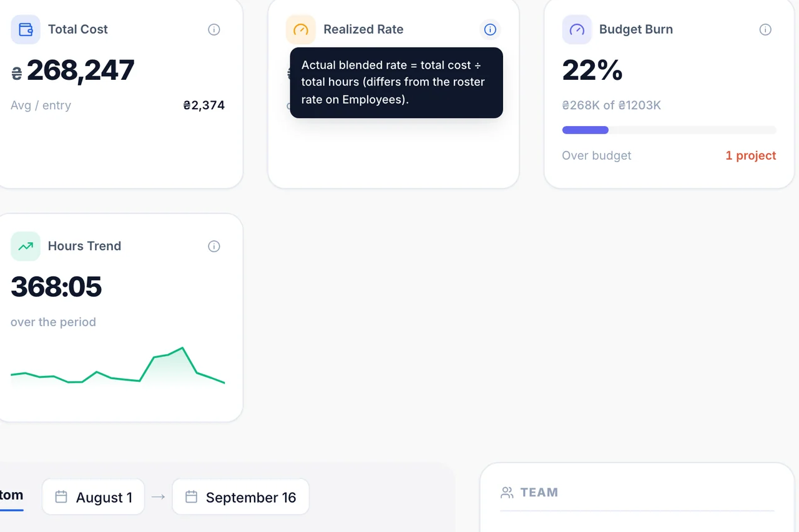799x532 pixels.
Task: Click calendar icon in August 1 field
Action: tap(61, 497)
